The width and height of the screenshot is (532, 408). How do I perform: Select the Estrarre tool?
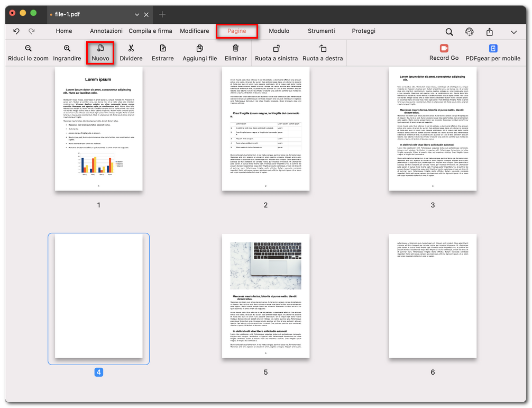point(162,52)
